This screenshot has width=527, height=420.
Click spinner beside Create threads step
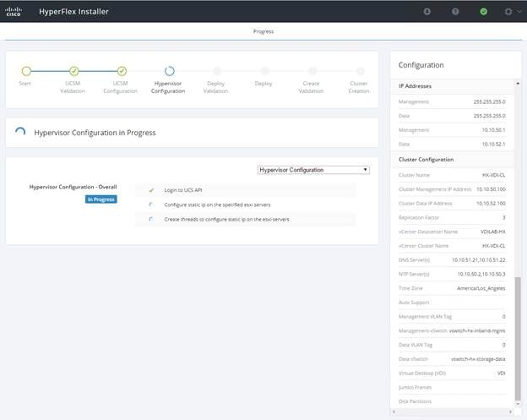(151, 219)
